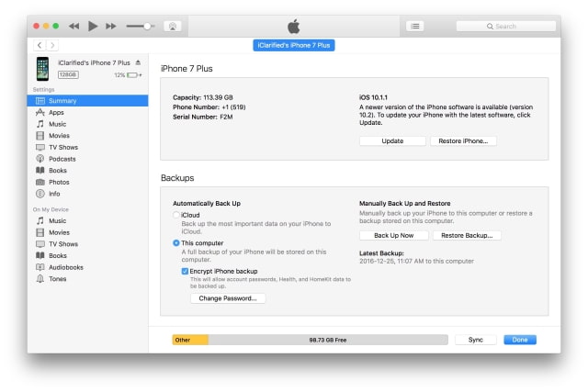Click the Restore iPhone... button
This screenshot has height=392, width=588.
pyautogui.click(x=463, y=140)
